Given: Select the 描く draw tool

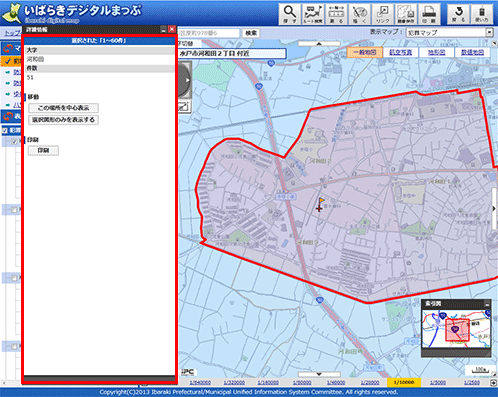Looking at the screenshot, I should point(359,14).
